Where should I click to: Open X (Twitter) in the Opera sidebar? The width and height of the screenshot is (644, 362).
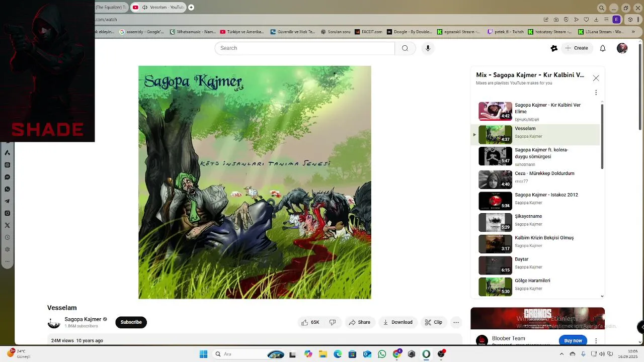tap(7, 225)
